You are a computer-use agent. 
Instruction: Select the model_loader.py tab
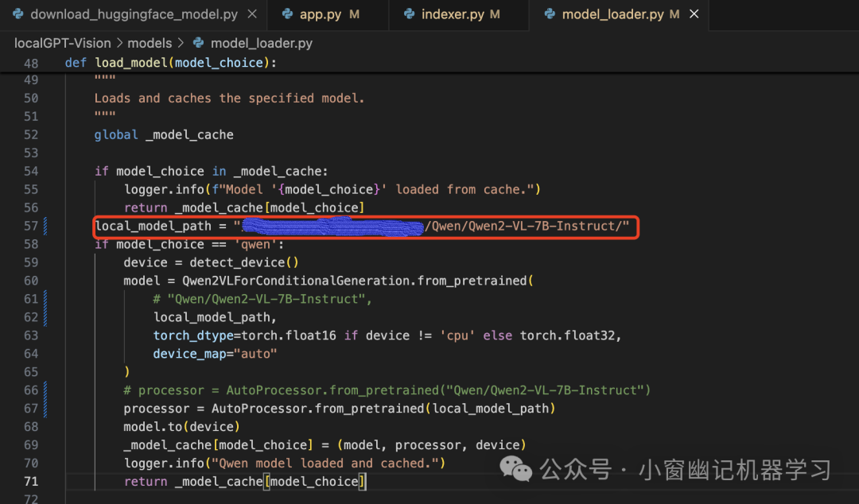[612, 14]
